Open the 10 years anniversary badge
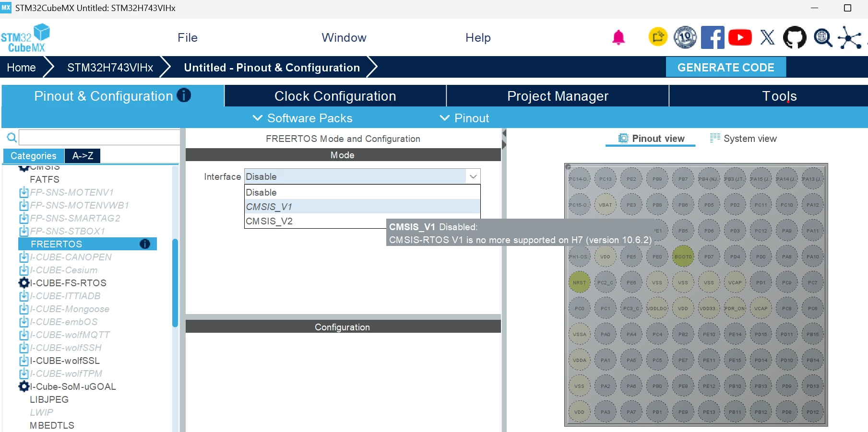This screenshot has width=868, height=432. (x=685, y=37)
